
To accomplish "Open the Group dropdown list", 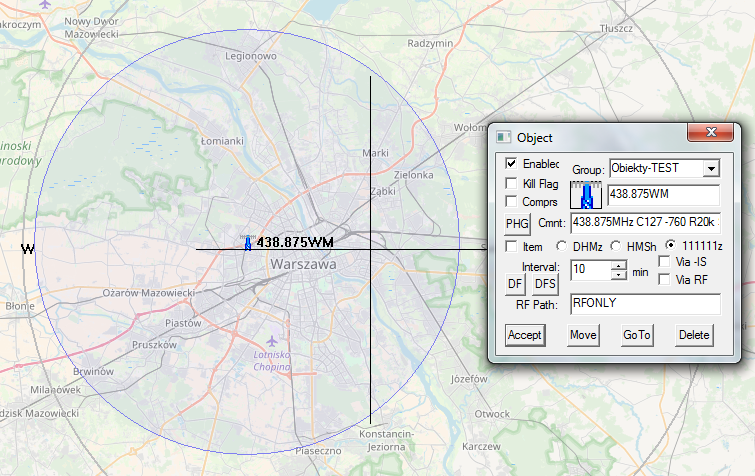I will [x=711, y=168].
